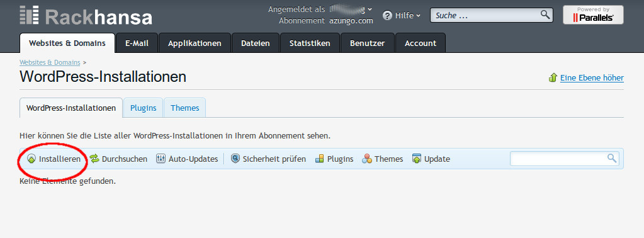Follow the Websites & Domains breadcrumb link
The image size is (644, 238).
(50, 62)
